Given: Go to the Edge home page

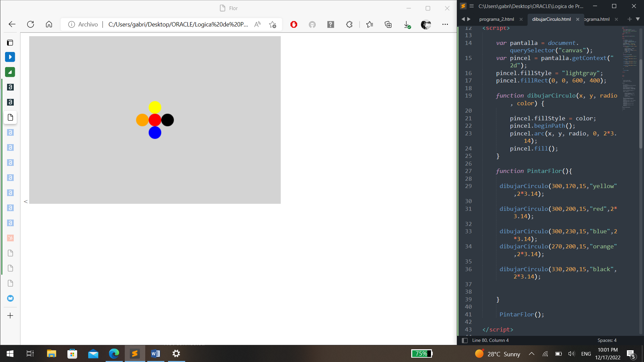Looking at the screenshot, I should click(x=49, y=24).
